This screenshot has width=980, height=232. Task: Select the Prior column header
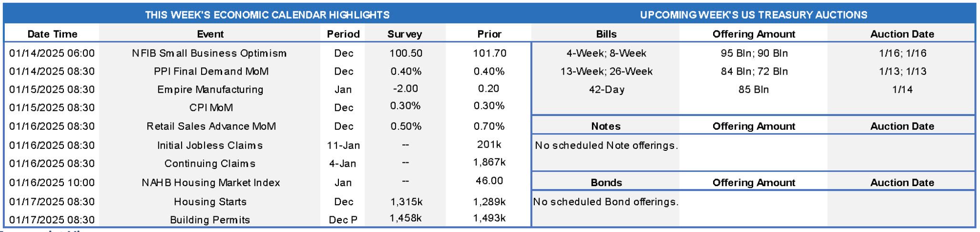coord(489,34)
